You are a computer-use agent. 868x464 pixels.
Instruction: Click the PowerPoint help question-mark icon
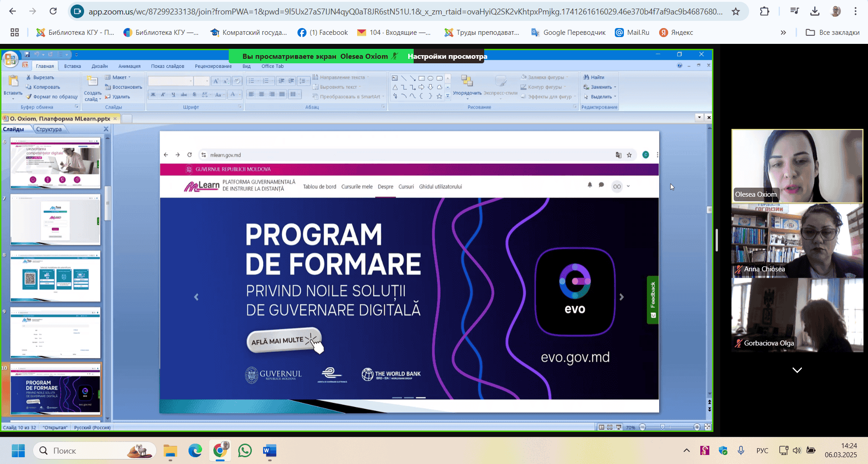pyautogui.click(x=679, y=66)
